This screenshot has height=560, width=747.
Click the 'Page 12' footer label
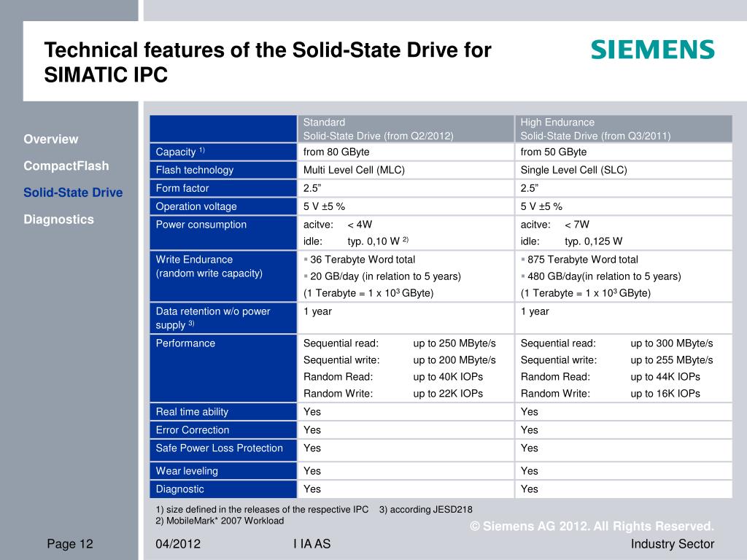click(70, 544)
